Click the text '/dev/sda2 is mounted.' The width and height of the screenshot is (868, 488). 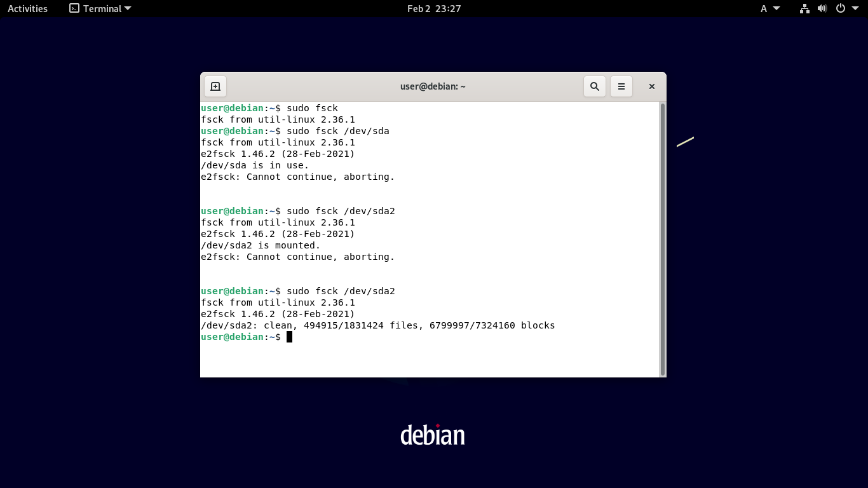(x=261, y=245)
